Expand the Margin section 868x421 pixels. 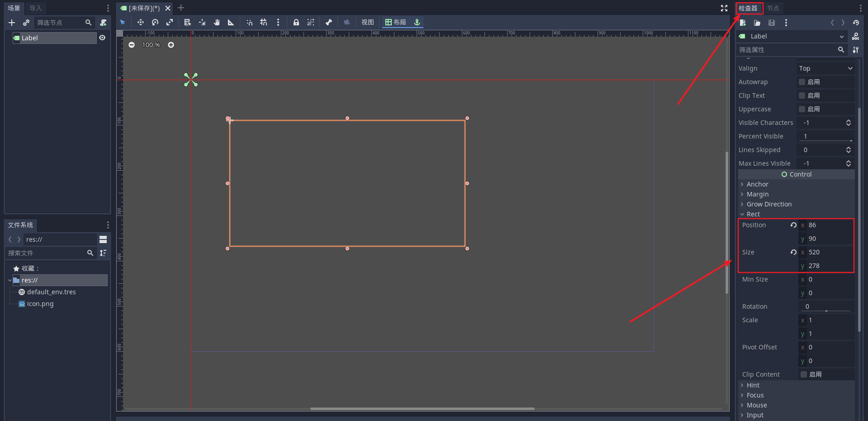pos(796,194)
